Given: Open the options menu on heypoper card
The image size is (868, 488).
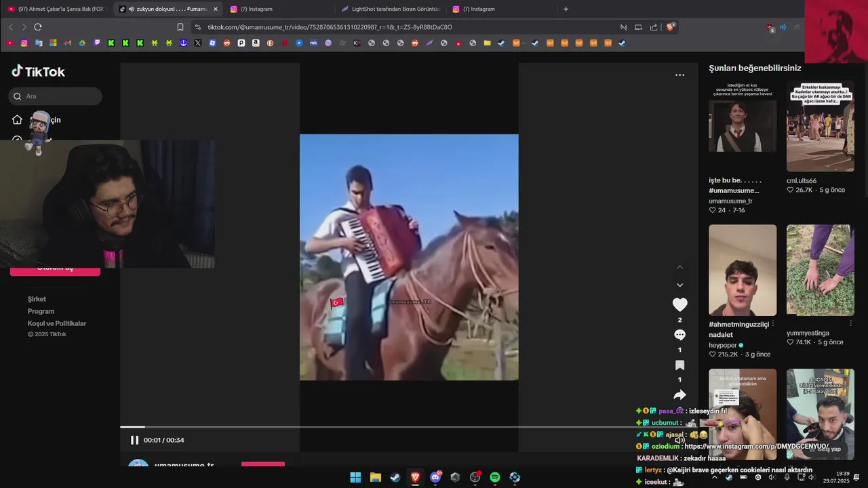Looking at the screenshot, I should [773, 324].
